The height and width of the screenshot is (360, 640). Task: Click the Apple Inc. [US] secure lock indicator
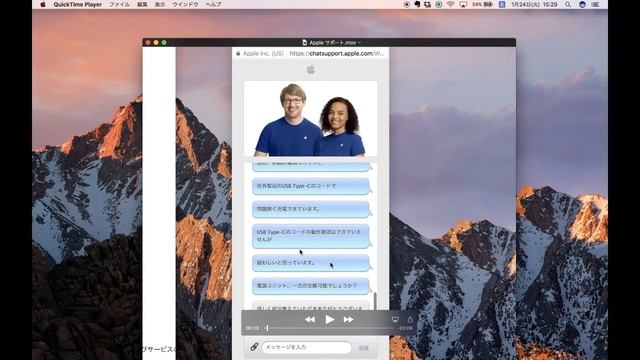point(259,53)
